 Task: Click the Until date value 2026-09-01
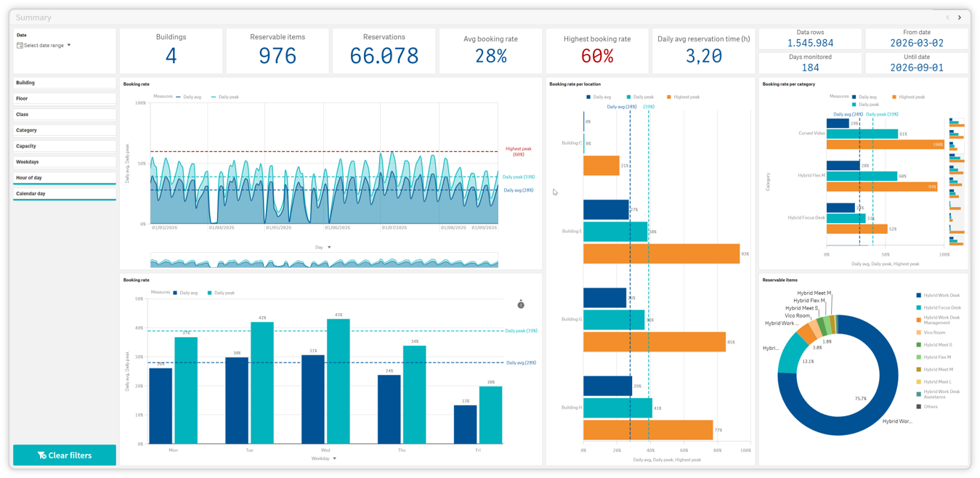coord(917,68)
